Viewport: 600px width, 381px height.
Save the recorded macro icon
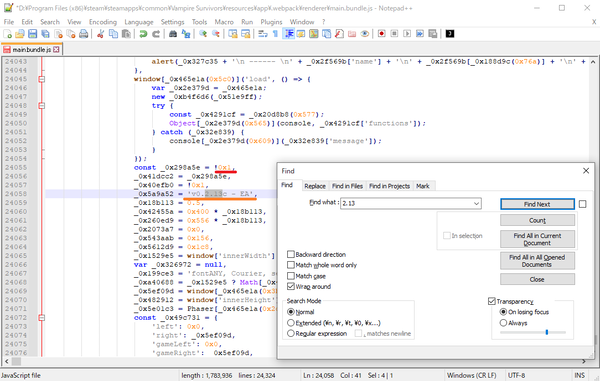[x=433, y=34]
